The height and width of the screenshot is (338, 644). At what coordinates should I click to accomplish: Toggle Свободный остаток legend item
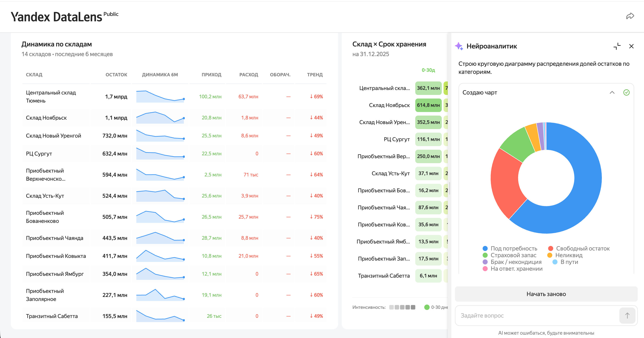[579, 248]
